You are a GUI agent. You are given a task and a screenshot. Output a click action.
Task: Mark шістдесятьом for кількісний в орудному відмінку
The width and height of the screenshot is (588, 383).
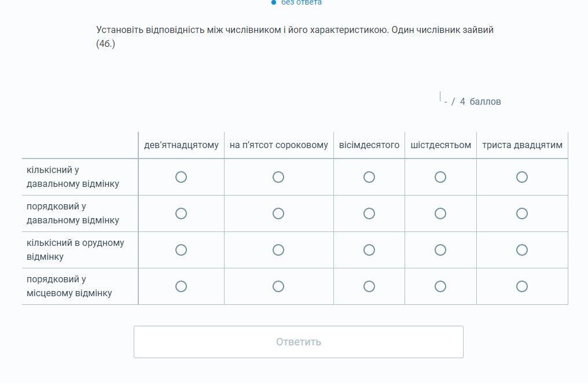440,250
